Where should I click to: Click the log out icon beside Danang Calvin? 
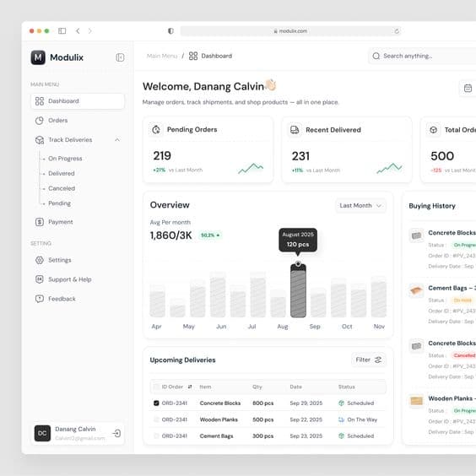[x=116, y=433]
